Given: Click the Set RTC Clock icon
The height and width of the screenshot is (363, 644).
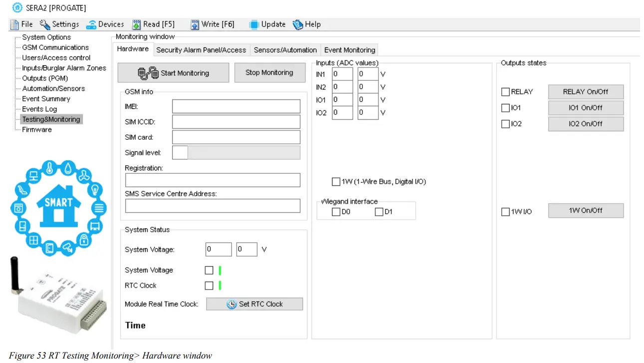Looking at the screenshot, I should [232, 304].
